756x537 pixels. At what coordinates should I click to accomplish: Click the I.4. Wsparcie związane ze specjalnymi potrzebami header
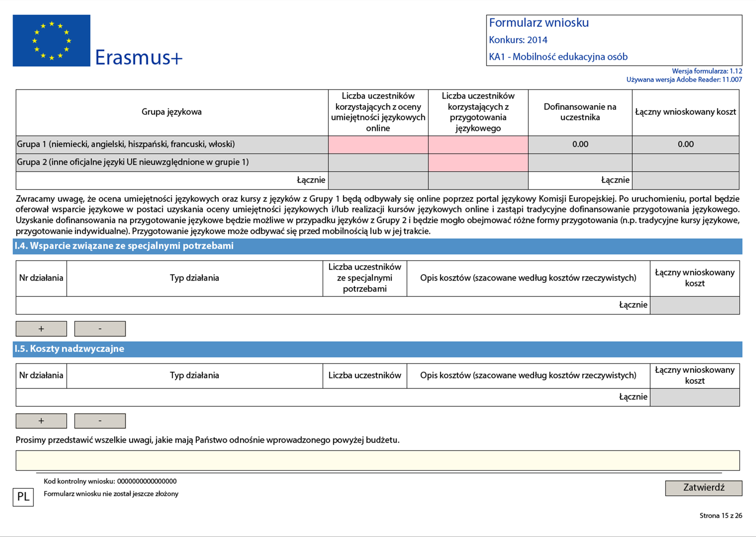tap(377, 246)
